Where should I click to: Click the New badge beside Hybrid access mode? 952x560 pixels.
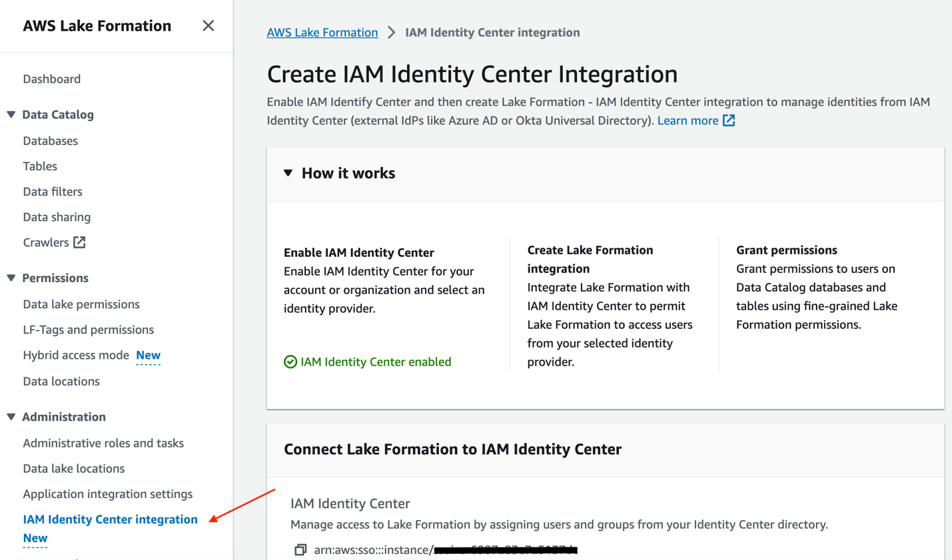149,355
